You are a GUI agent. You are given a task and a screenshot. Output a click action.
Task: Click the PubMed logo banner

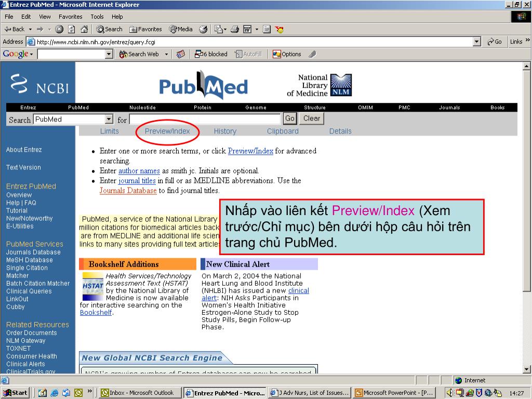[x=204, y=85]
